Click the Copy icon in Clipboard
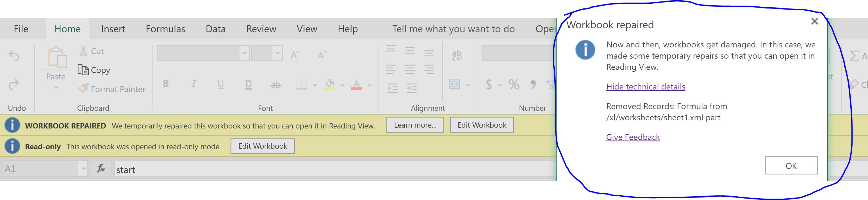Viewport: 868px width, 200px height. point(83,70)
